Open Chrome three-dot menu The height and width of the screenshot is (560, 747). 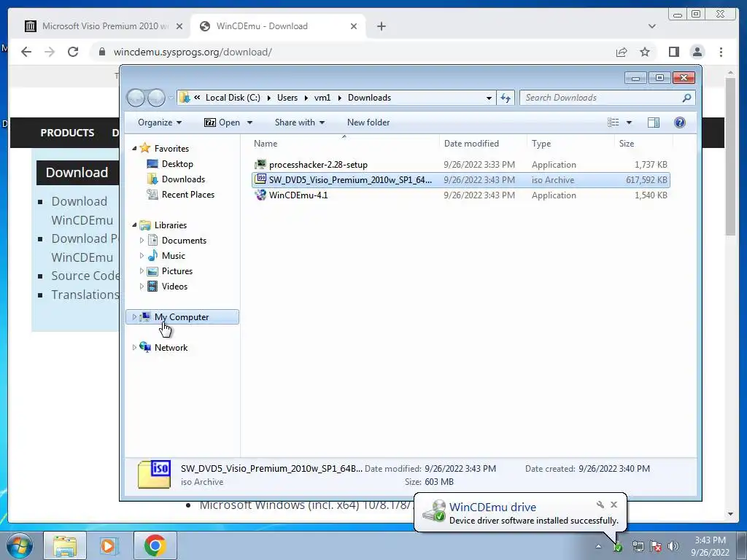point(721,52)
